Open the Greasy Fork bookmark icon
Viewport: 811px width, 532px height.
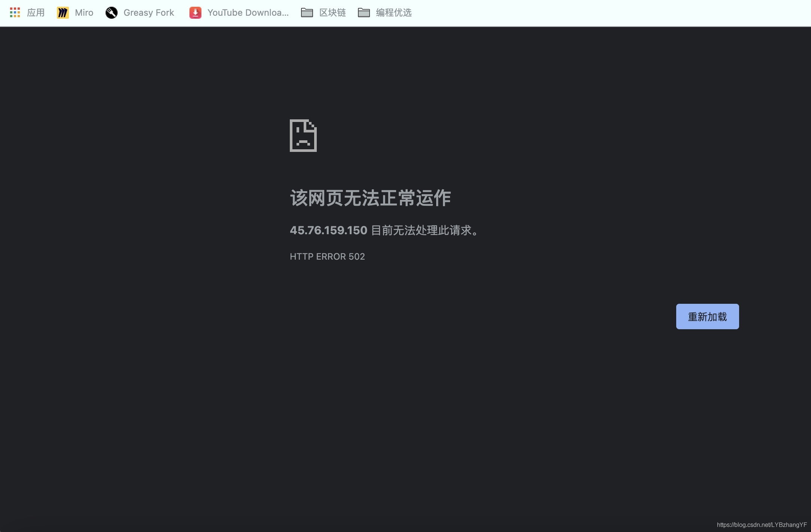tap(112, 13)
